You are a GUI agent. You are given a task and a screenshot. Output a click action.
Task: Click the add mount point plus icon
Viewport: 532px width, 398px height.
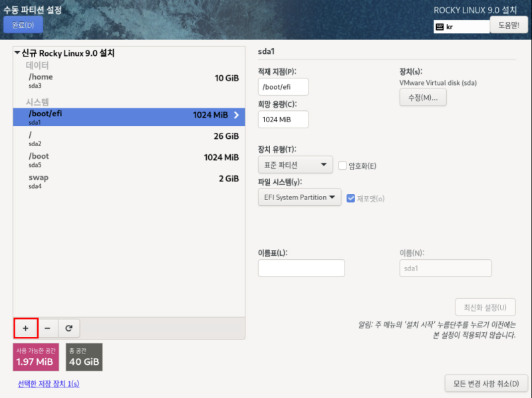tap(26, 328)
